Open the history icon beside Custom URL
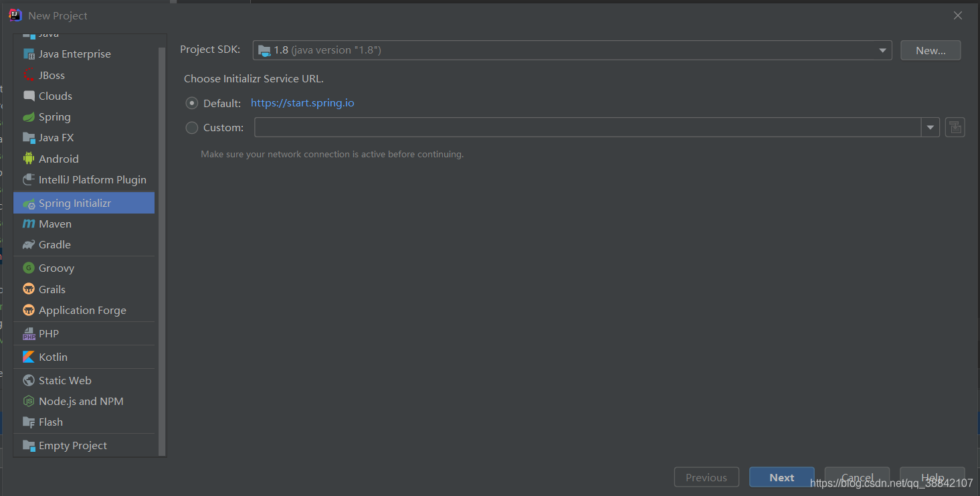The height and width of the screenshot is (496, 980). (x=955, y=127)
